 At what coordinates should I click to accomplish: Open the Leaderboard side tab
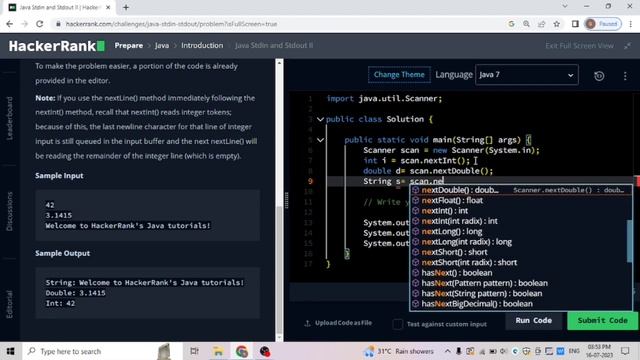[9, 119]
